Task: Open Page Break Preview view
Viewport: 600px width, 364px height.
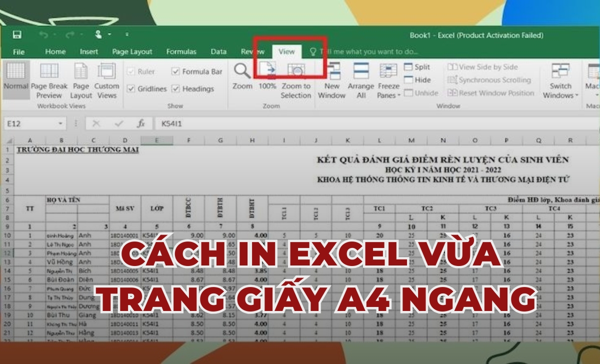Action: (x=49, y=81)
